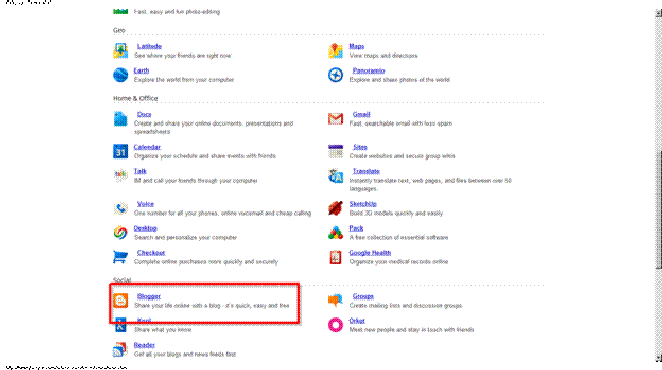
Task: Click the Reader feed icon
Action: click(x=120, y=349)
